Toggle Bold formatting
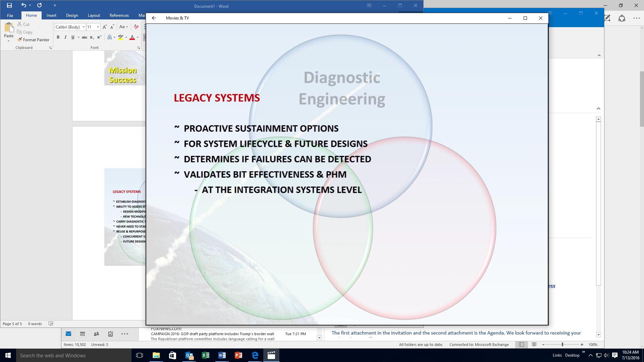The image size is (644, 362). point(58,37)
